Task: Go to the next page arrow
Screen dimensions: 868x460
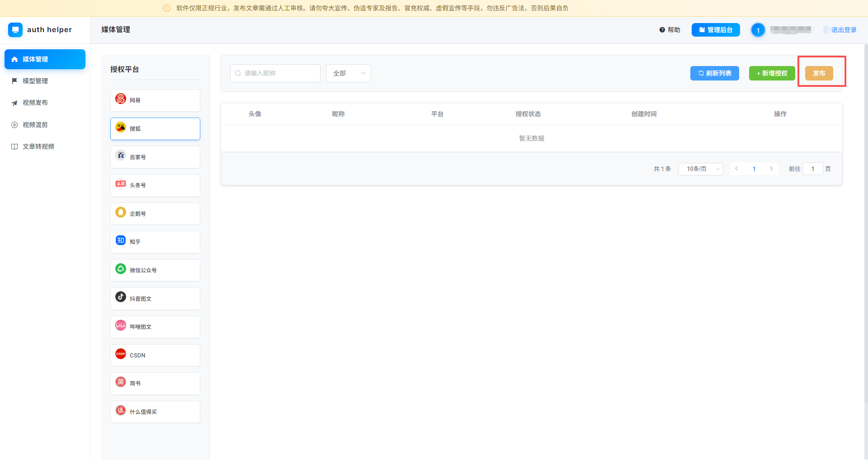Action: [x=771, y=169]
